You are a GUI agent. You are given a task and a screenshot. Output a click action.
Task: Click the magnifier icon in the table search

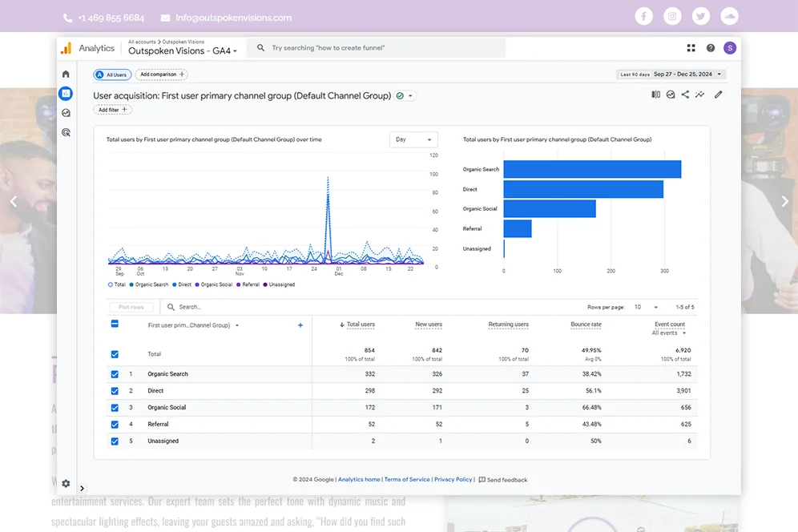(171, 307)
